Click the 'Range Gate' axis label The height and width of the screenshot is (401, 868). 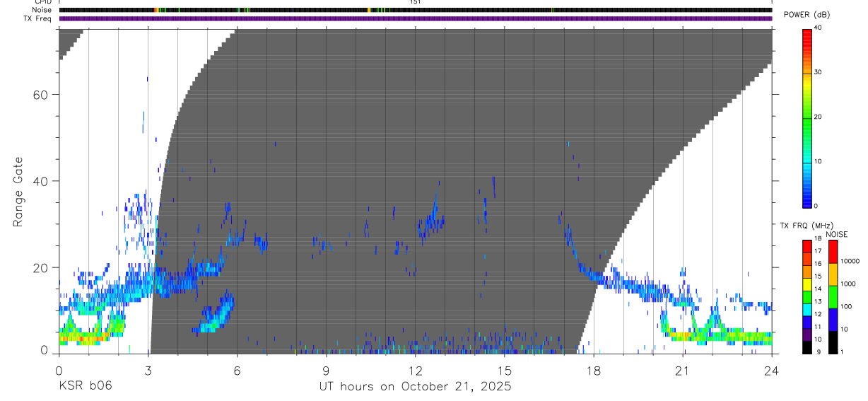pyautogui.click(x=18, y=192)
